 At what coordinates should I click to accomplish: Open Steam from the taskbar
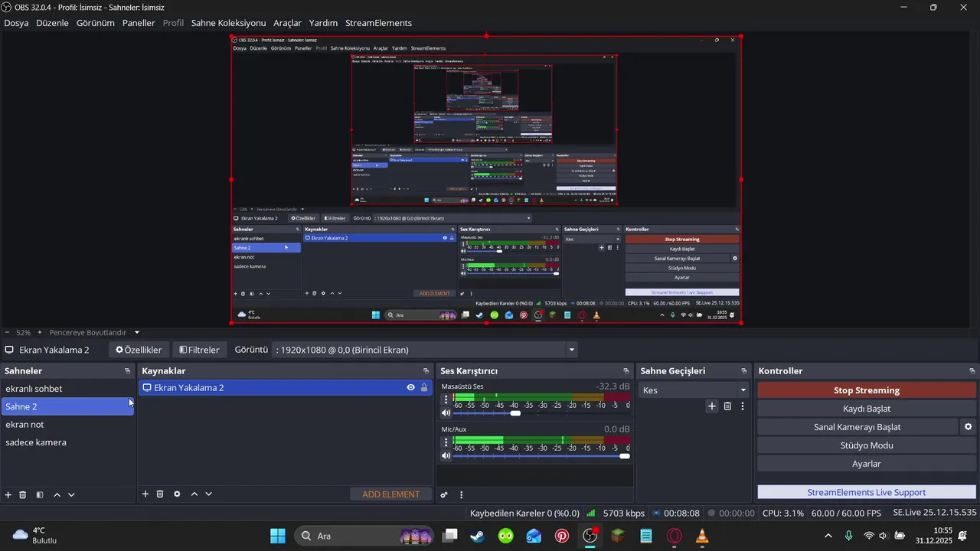478,536
